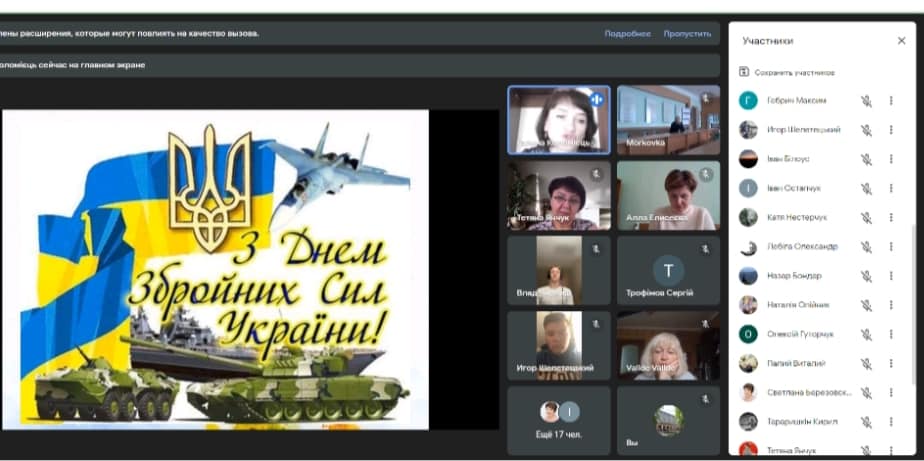Click the profile avatar of Лобіга Олександр

click(x=748, y=246)
